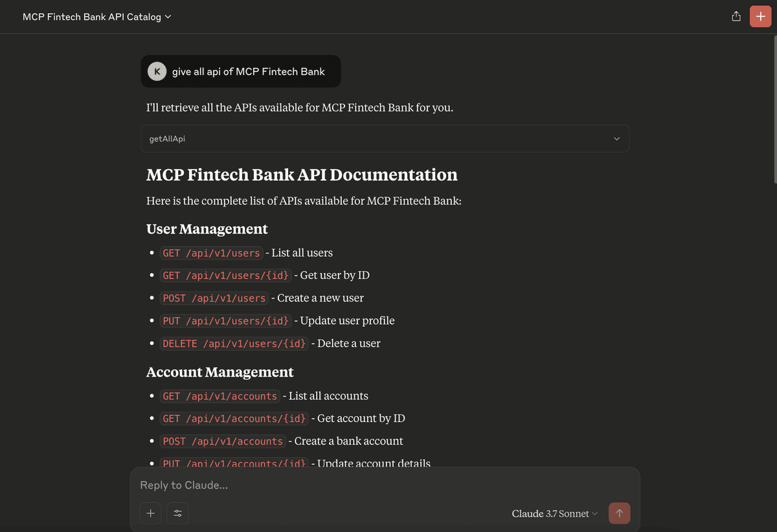Click the share chat icon
Viewport: 777px width, 532px height.
click(736, 17)
